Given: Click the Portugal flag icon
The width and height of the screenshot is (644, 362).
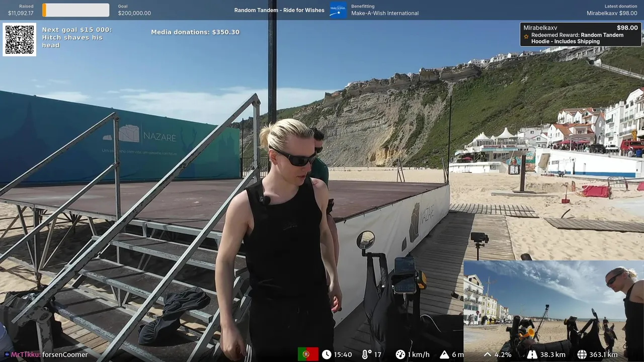Looking at the screenshot, I should pos(308,354).
